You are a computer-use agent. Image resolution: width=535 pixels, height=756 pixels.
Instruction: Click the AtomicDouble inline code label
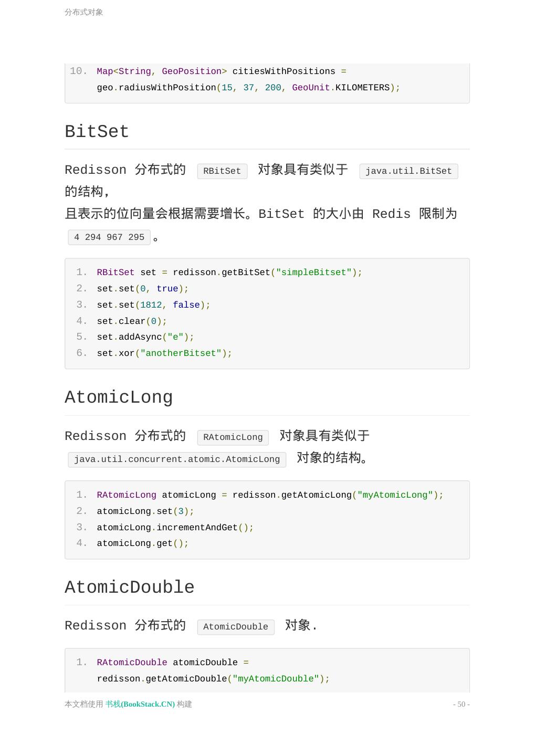tap(236, 627)
